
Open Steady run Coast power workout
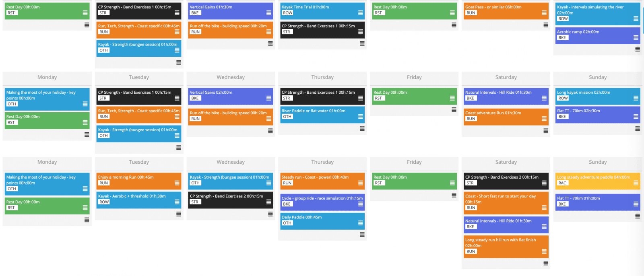coord(322,181)
